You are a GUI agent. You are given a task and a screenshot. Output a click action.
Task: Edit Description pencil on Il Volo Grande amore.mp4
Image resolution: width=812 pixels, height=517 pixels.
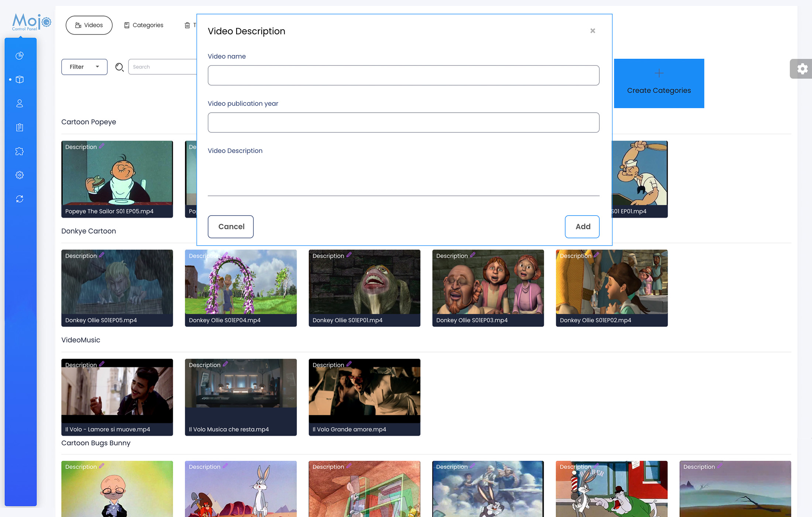coord(349,364)
